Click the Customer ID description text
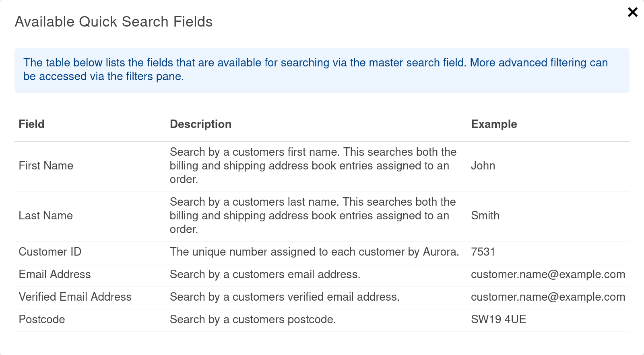Viewport: 644px width, 355px height. point(314,252)
